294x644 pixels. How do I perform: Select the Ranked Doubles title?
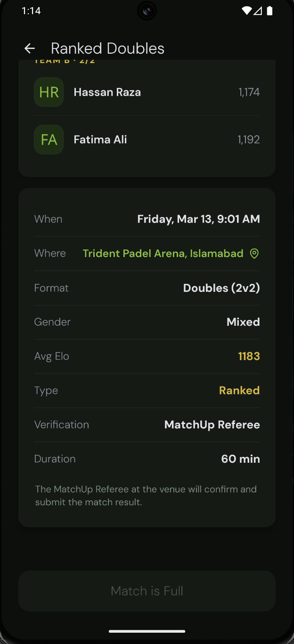107,48
